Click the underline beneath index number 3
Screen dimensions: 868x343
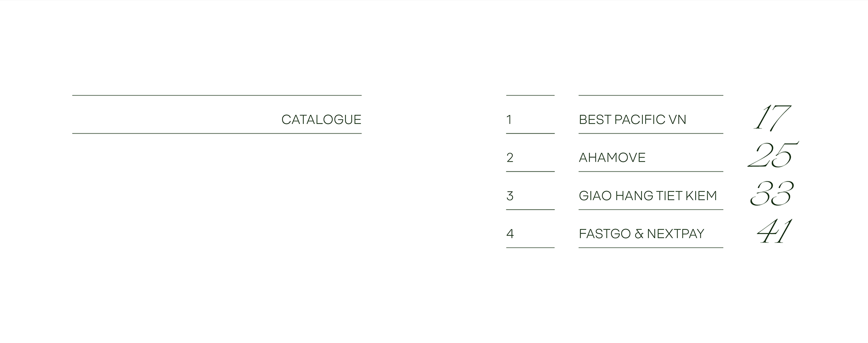coord(530,210)
